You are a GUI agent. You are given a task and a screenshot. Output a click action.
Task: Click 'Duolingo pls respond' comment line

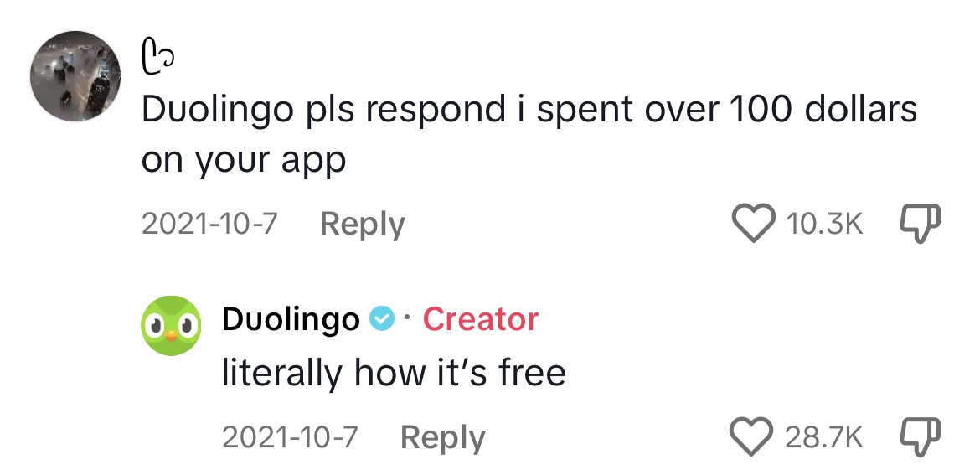529,111
